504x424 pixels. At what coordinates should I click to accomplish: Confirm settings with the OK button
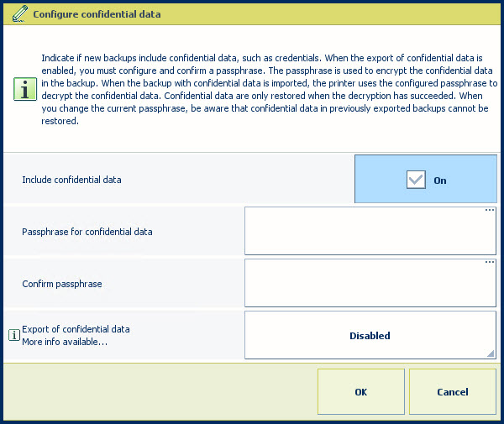coord(361,391)
